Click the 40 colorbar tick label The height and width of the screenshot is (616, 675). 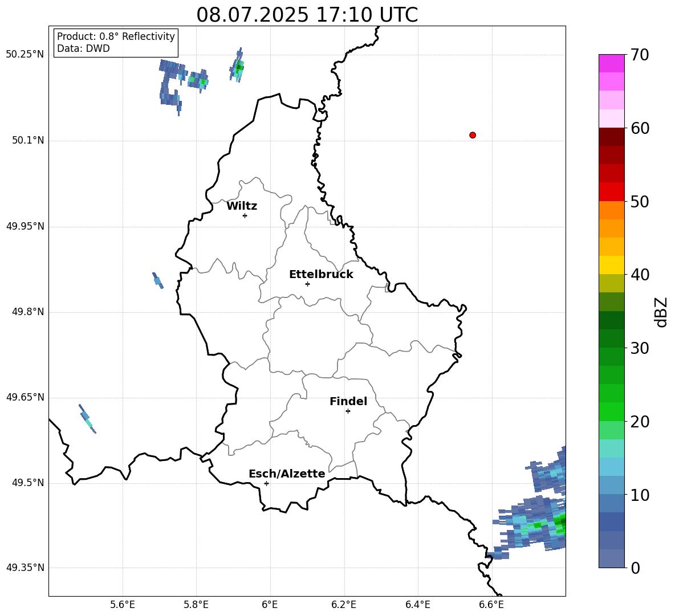pos(640,275)
